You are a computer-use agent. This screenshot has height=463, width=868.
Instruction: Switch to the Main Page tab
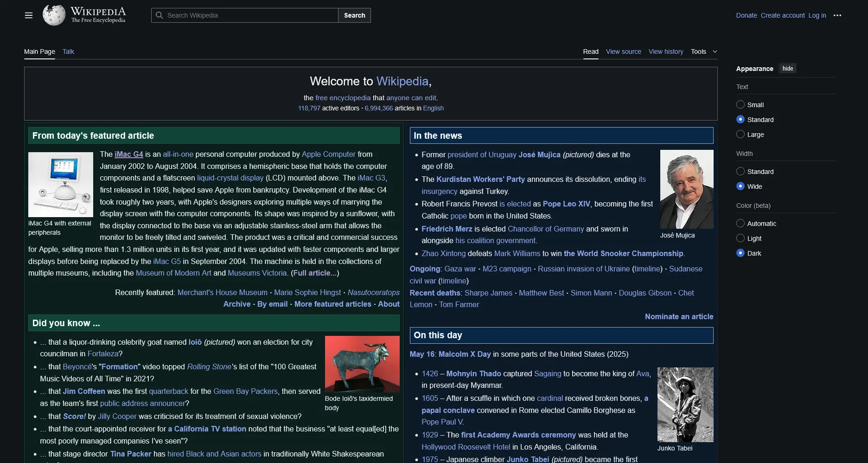(x=39, y=51)
